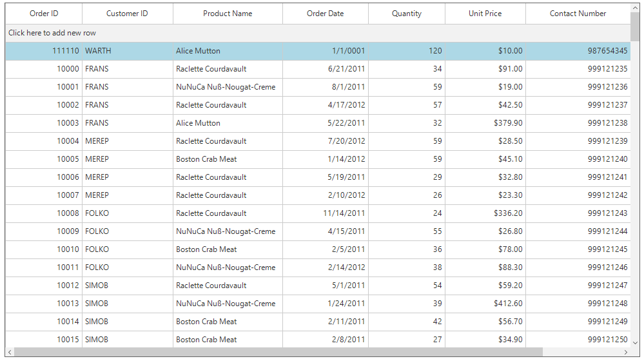Viewport: 644px width, 359px height.
Task: Click the Product Name column header
Action: tap(228, 14)
